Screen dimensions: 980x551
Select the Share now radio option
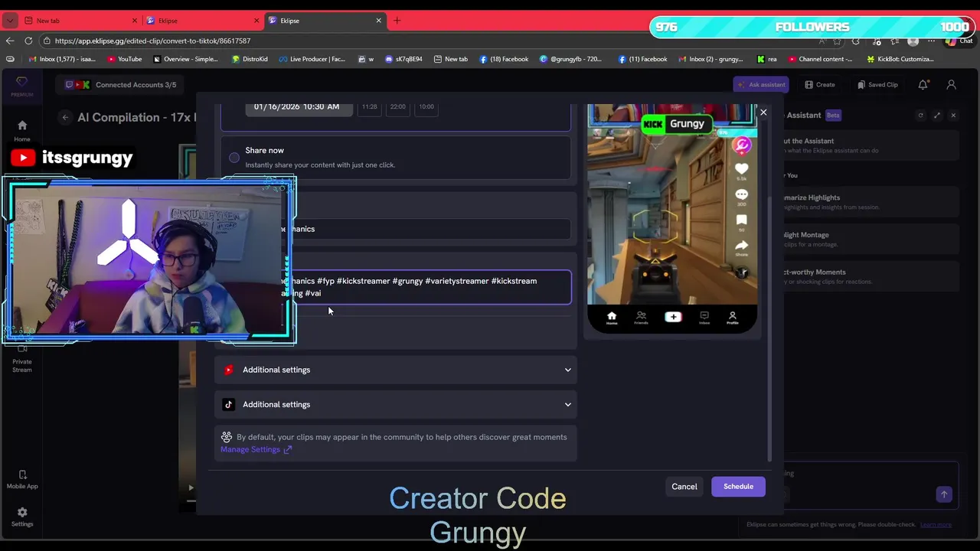pyautogui.click(x=234, y=158)
